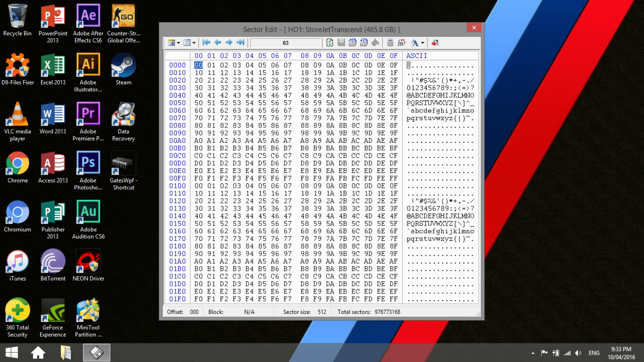The width and height of the screenshot is (644, 362).
Task: Open the volume control in the tray
Action: coord(578,353)
